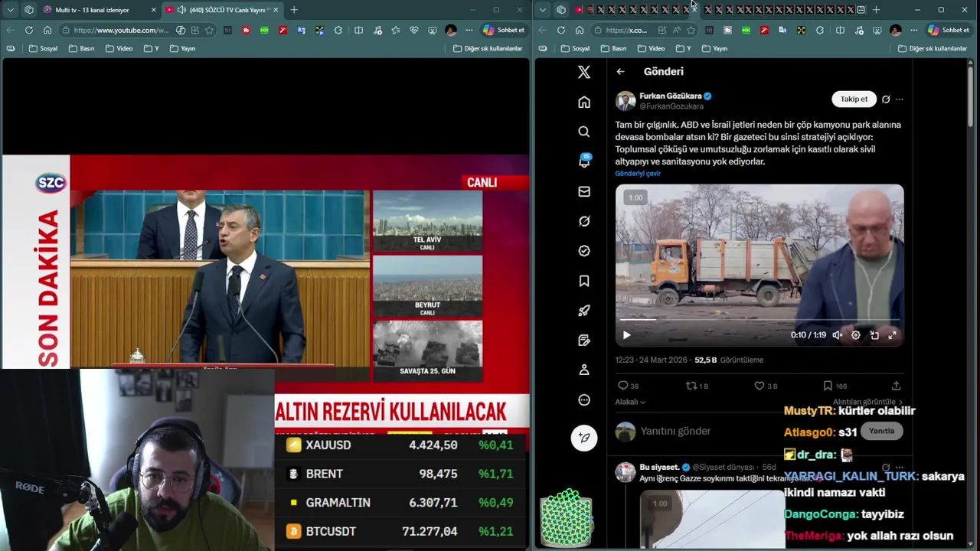Open Diğer sık kullanılanlar in YouTube window
Screen dimensions: 980x551
[x=488, y=48]
